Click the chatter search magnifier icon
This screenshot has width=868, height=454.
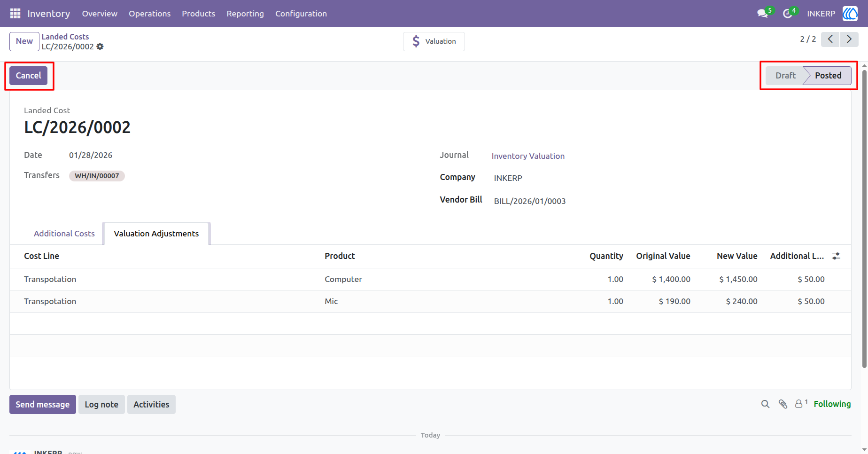coord(765,404)
